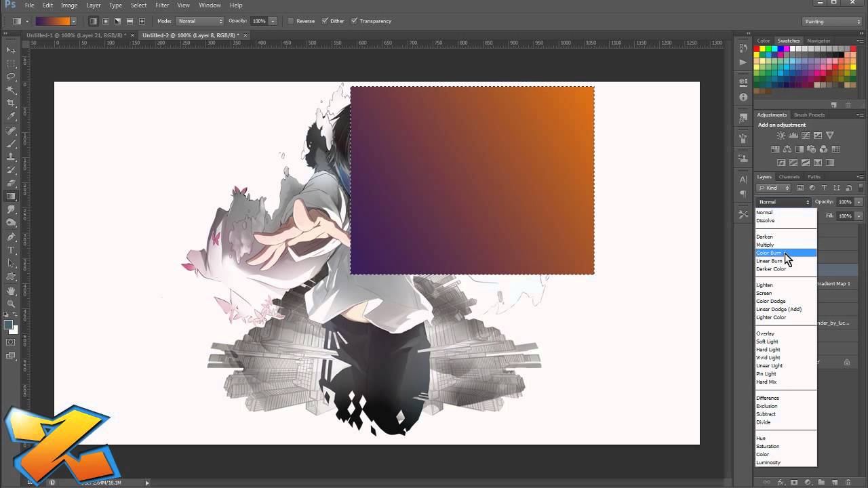
Task: Select the Lasso tool
Action: tap(11, 77)
